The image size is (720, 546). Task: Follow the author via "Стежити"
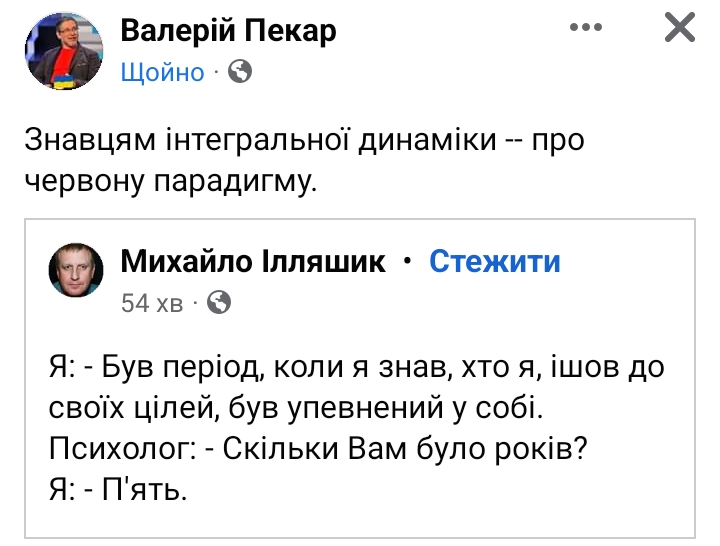[494, 262]
